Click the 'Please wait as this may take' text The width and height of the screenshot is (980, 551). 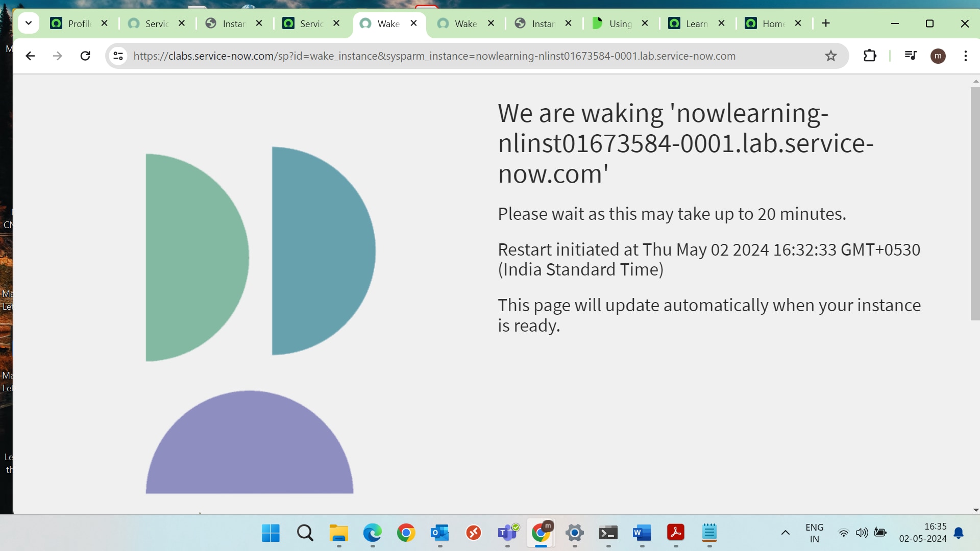[672, 214]
